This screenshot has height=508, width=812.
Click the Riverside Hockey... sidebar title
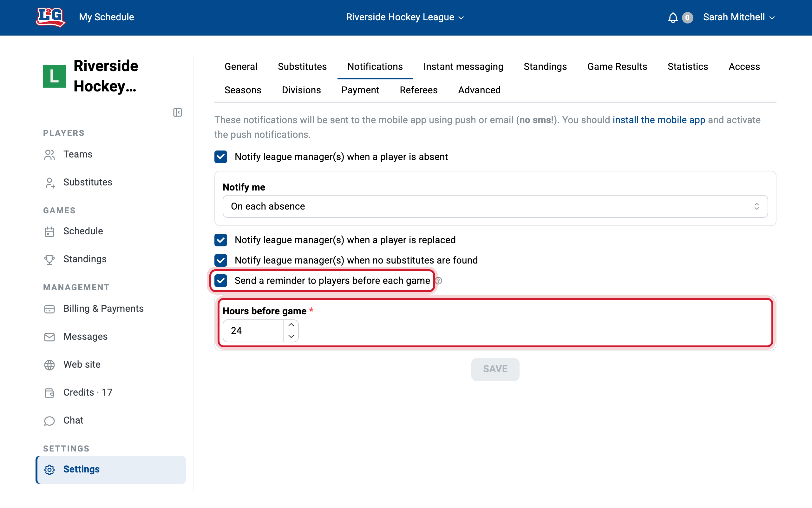[x=106, y=76]
